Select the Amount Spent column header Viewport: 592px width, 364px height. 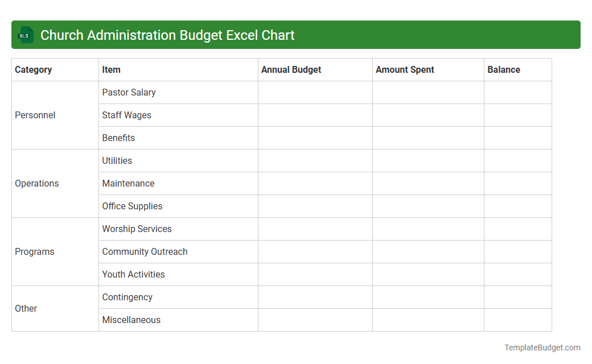(405, 69)
